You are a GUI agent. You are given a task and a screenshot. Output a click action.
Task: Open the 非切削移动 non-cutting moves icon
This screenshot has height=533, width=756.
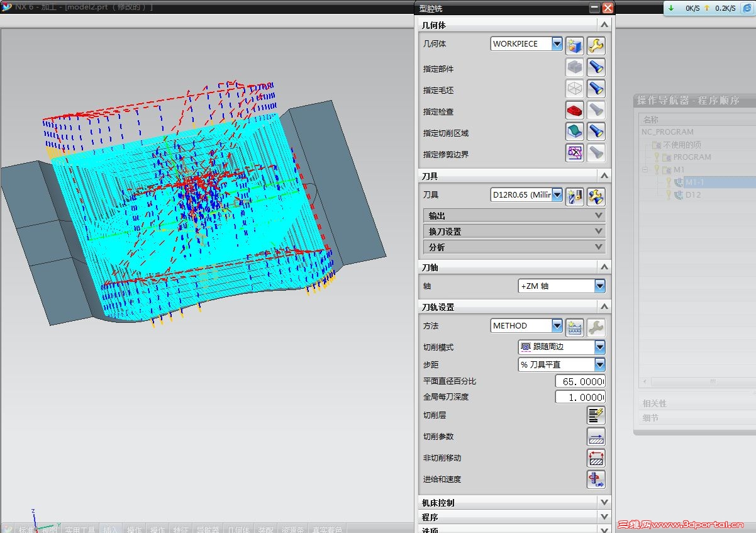click(x=596, y=458)
